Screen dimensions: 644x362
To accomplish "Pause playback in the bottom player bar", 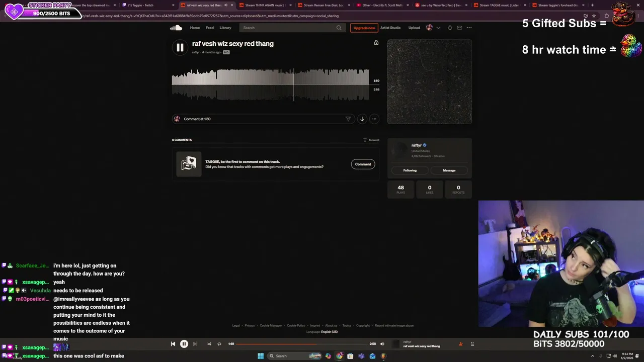I will 184,344.
